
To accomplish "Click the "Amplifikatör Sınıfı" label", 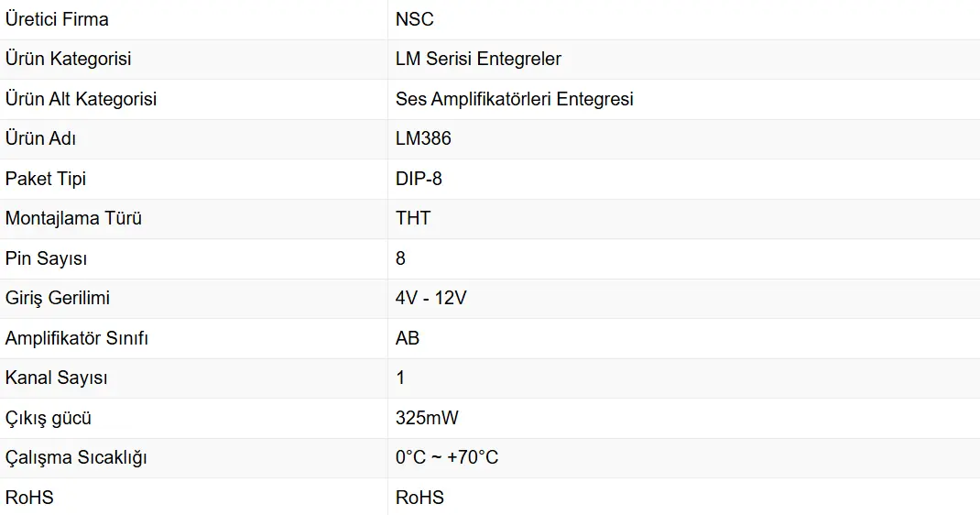I will click(x=77, y=338).
